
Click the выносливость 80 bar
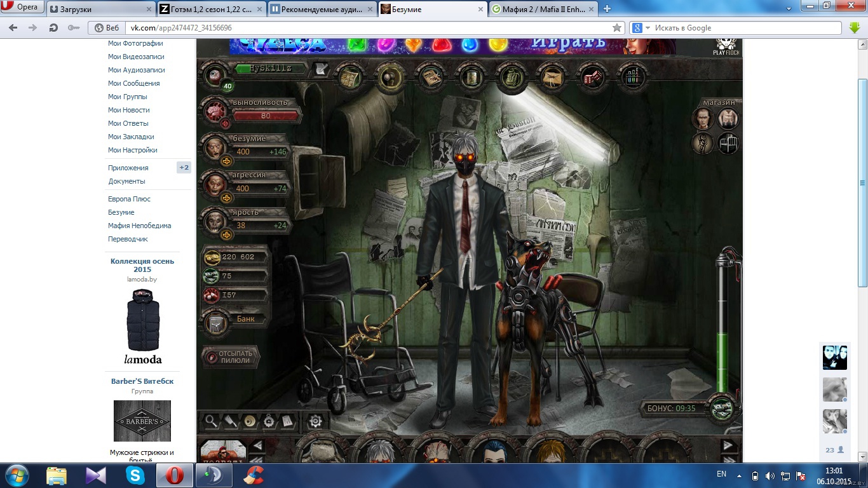tap(266, 116)
